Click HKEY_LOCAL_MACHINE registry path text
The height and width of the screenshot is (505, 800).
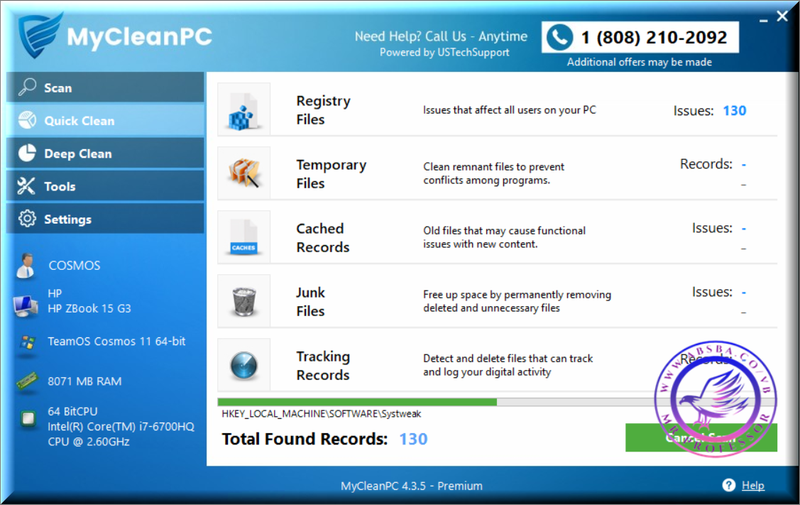click(x=321, y=414)
